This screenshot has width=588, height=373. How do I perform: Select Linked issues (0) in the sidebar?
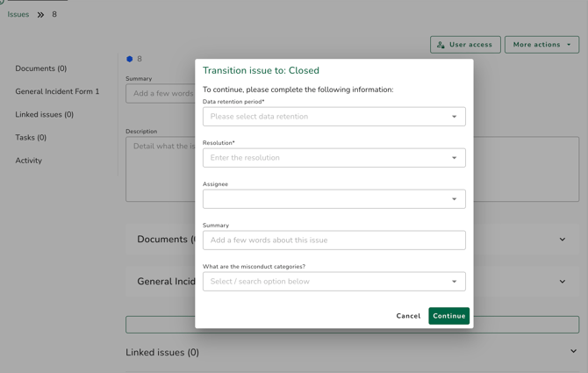coord(44,115)
